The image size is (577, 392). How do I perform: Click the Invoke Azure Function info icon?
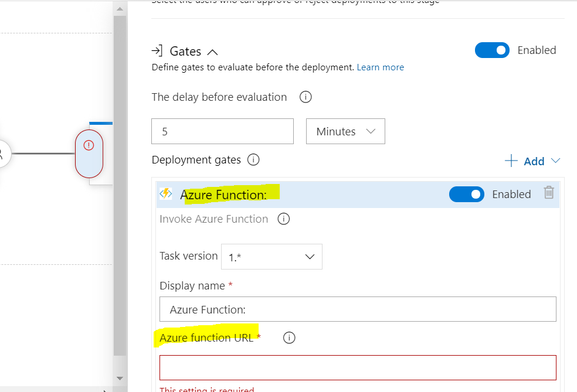[283, 219]
